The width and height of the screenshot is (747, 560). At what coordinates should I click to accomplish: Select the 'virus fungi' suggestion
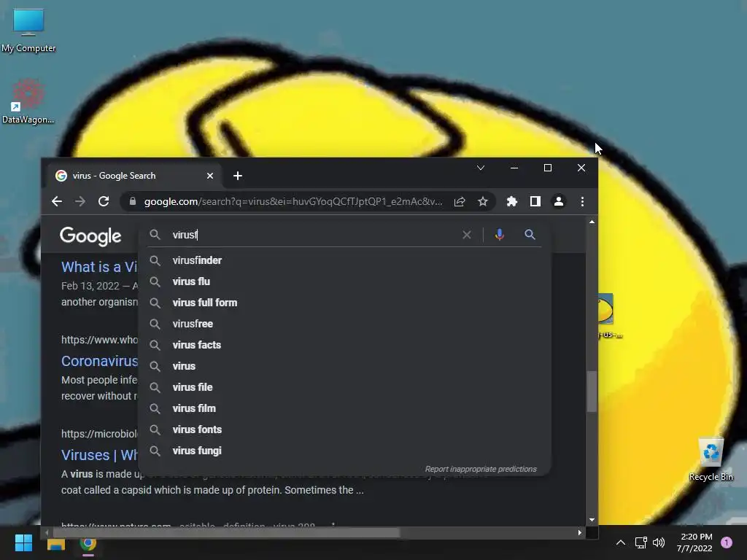[x=345, y=451]
